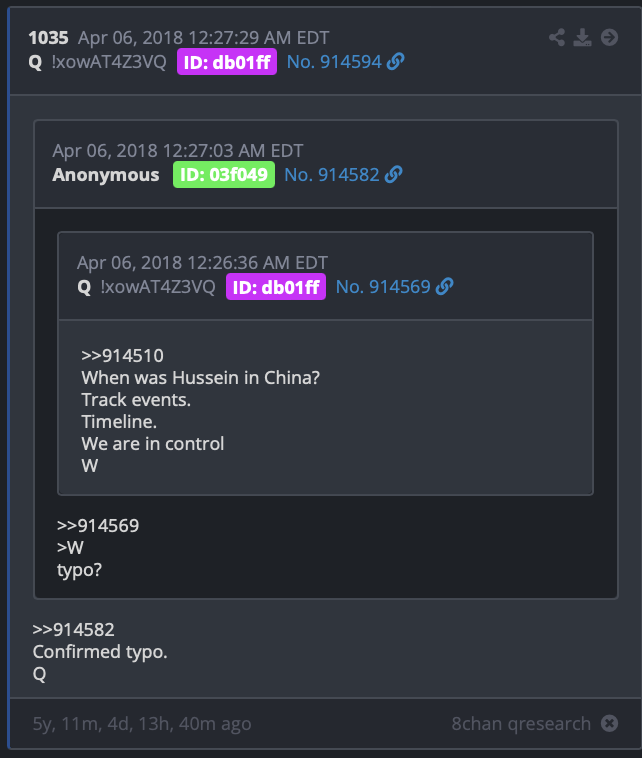The width and height of the screenshot is (642, 758).
Task: Click the right arrow circle icon
Action: point(609,37)
